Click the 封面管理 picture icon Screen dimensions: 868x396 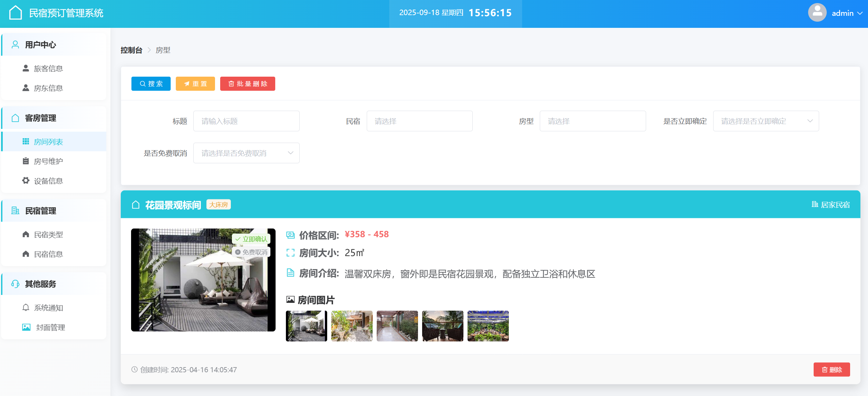click(26, 327)
